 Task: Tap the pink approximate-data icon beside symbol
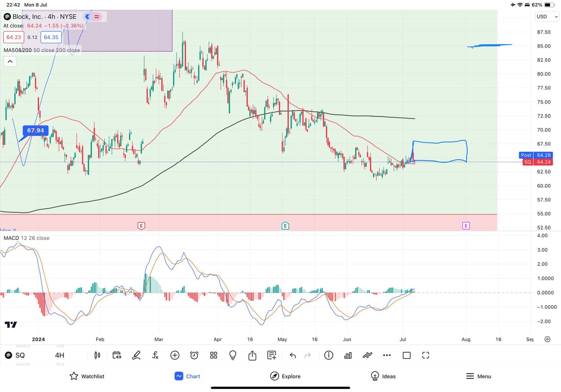(x=97, y=16)
